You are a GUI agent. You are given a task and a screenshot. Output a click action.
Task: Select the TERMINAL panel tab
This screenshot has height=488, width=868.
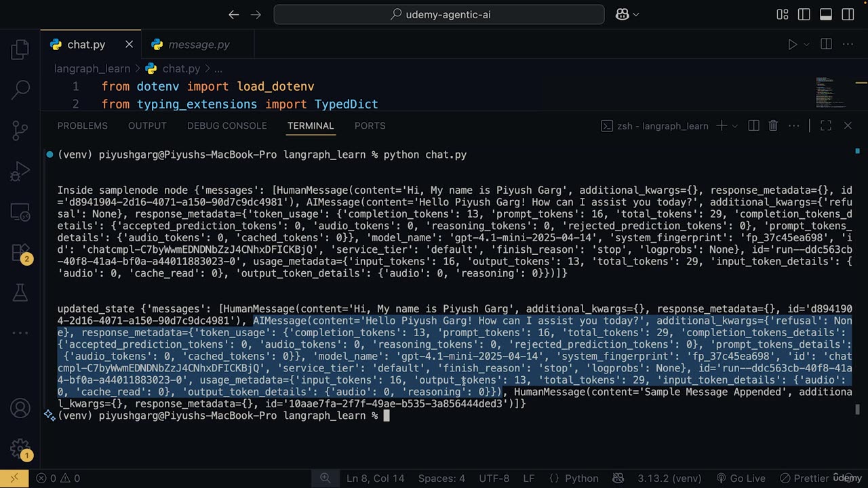click(x=311, y=125)
